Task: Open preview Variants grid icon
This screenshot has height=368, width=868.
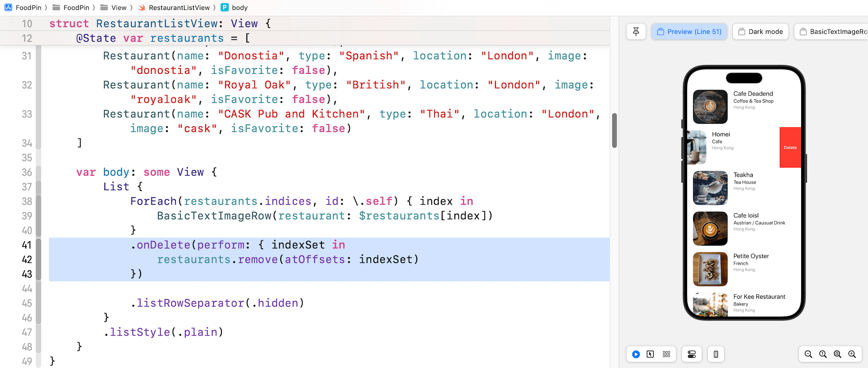Action: tap(666, 354)
